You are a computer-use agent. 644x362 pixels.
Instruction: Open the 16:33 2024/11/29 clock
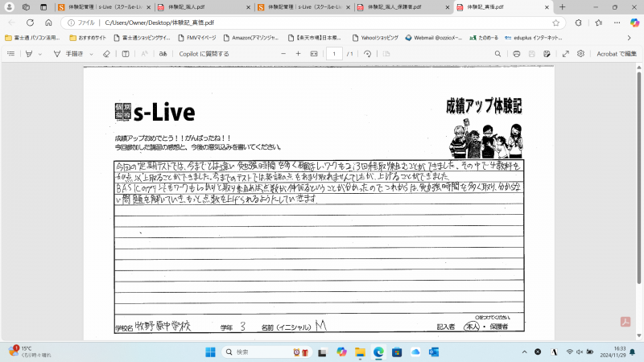pos(613,352)
